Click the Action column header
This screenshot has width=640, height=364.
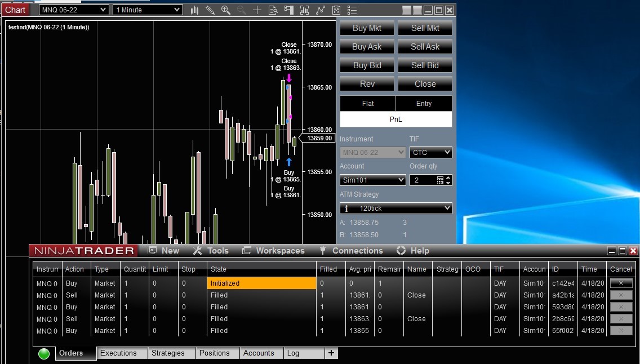(76, 269)
